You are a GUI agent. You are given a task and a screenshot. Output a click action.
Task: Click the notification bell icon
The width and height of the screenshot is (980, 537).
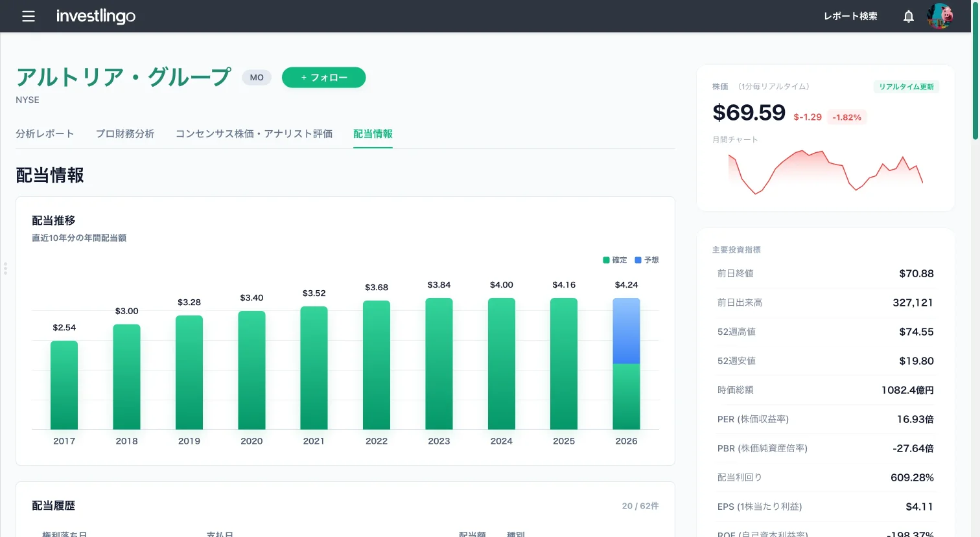click(x=909, y=16)
